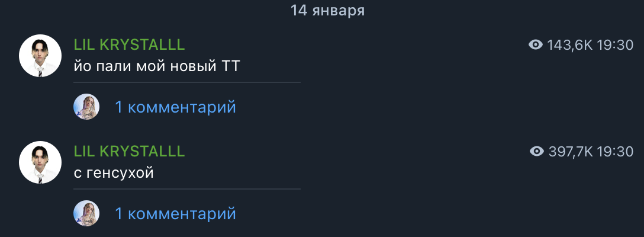
Task: Open commenter avatar under "йо пали мой новый ТТ"
Action: [x=86, y=107]
